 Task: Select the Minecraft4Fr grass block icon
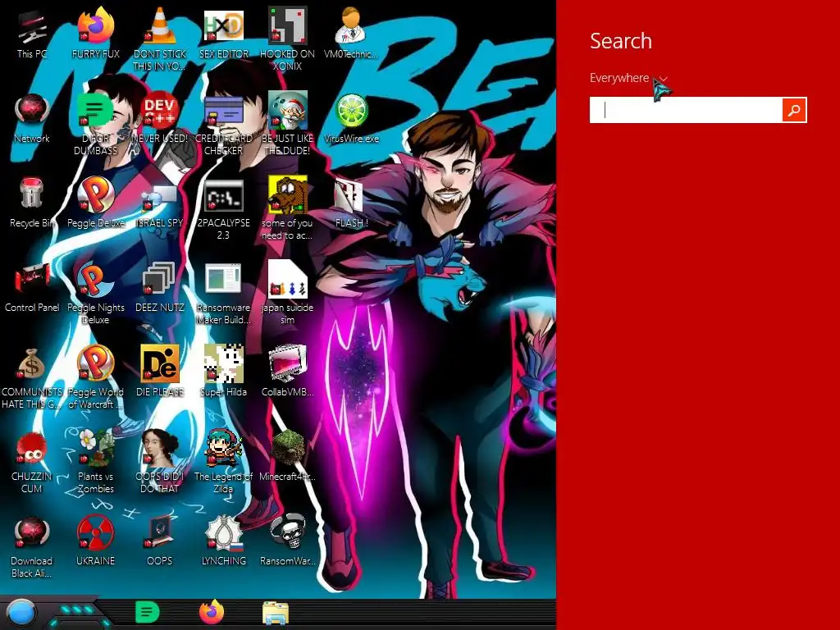coord(288,447)
